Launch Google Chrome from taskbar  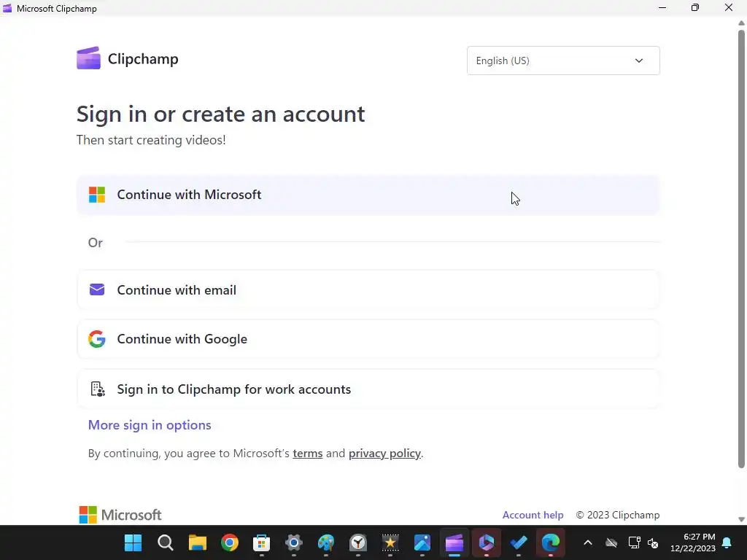(230, 542)
